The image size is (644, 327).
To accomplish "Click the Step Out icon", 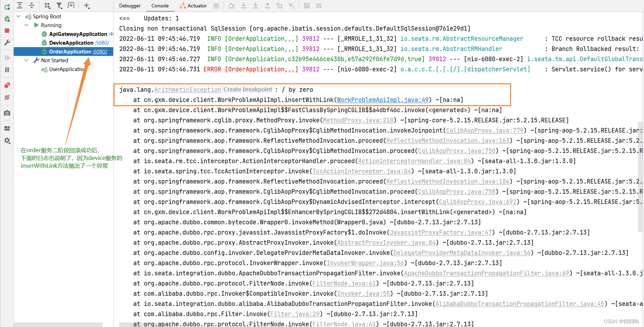I will (268, 6).
